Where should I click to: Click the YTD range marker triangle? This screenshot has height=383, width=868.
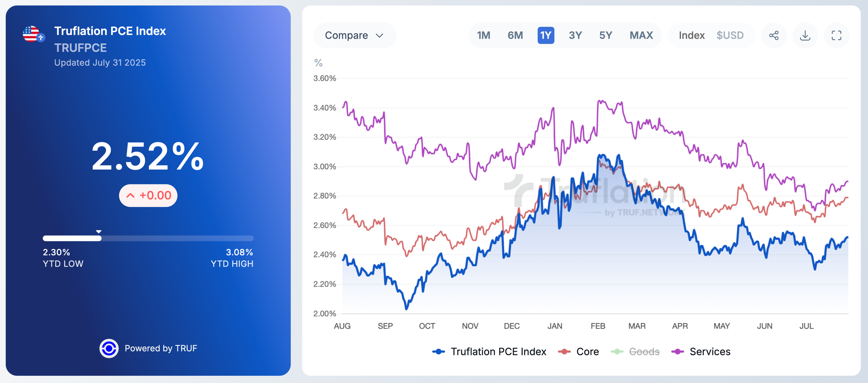(x=99, y=232)
